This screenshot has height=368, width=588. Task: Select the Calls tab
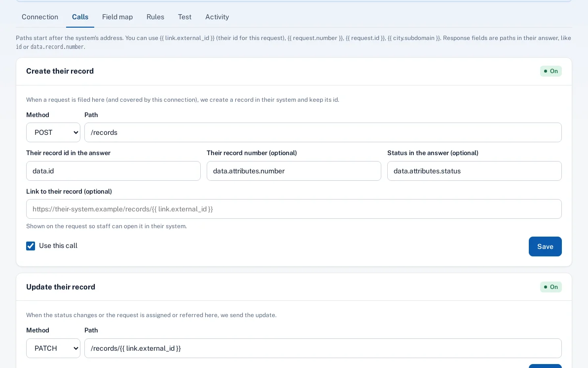click(80, 17)
